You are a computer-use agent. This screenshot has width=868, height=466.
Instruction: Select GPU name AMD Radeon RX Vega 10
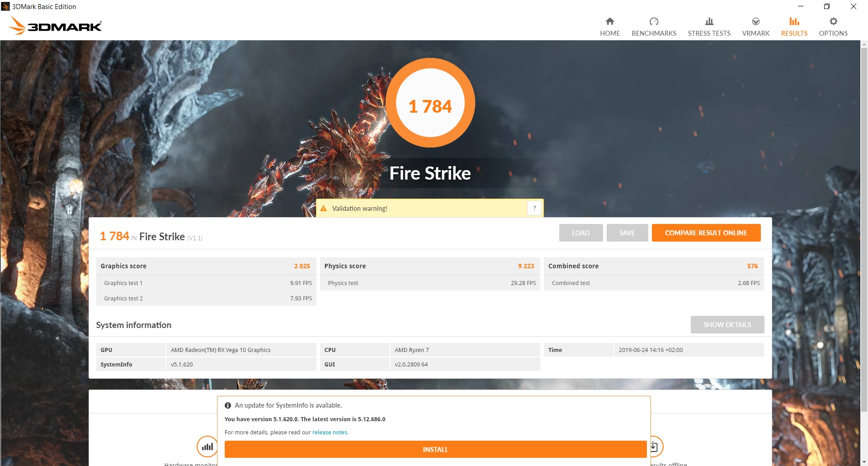tap(221, 350)
